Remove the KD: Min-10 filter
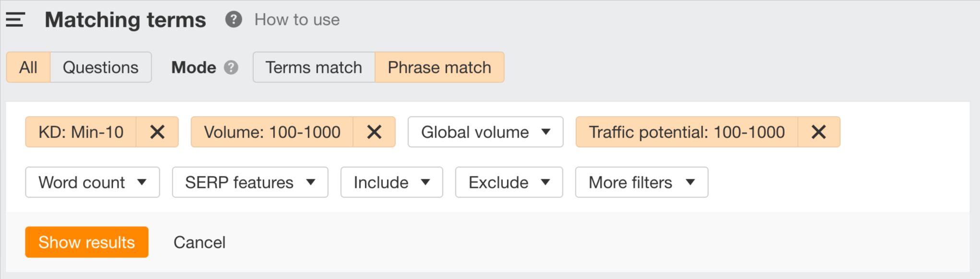The height and width of the screenshot is (279, 980). point(158,132)
